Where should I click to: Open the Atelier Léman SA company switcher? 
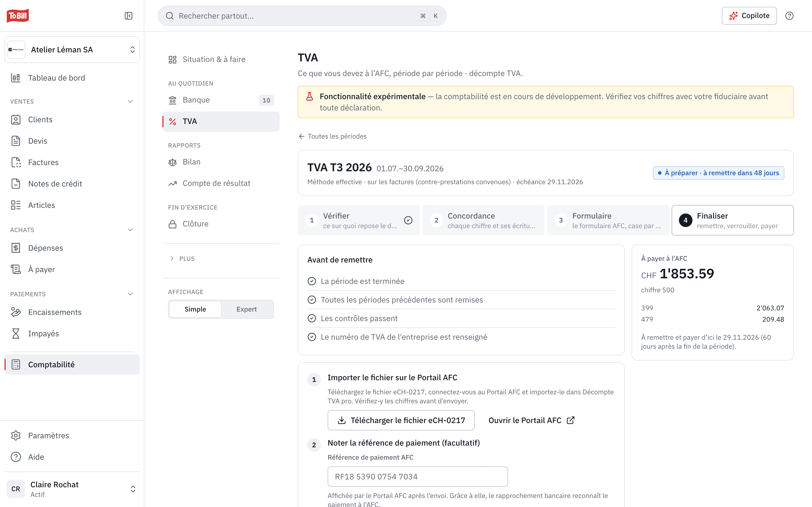pyautogui.click(x=72, y=50)
